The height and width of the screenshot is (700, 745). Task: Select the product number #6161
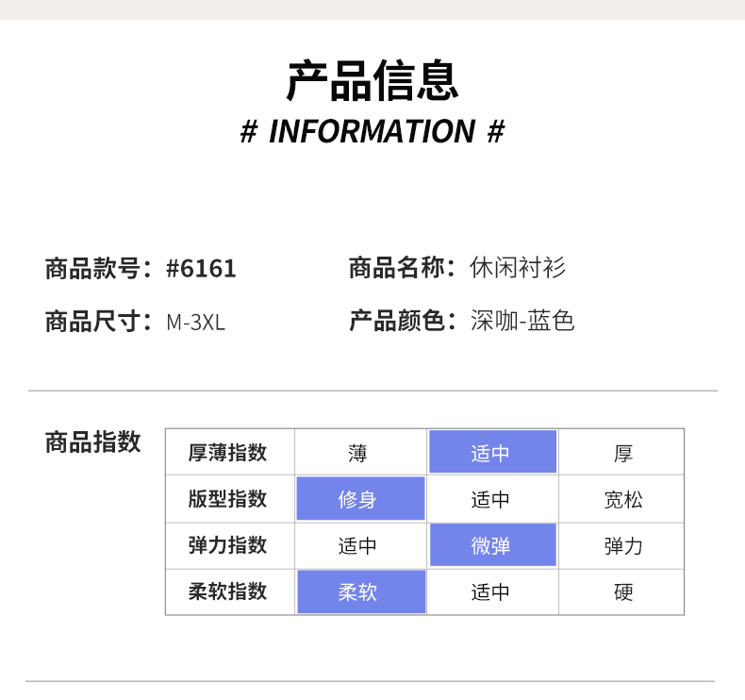[201, 269]
